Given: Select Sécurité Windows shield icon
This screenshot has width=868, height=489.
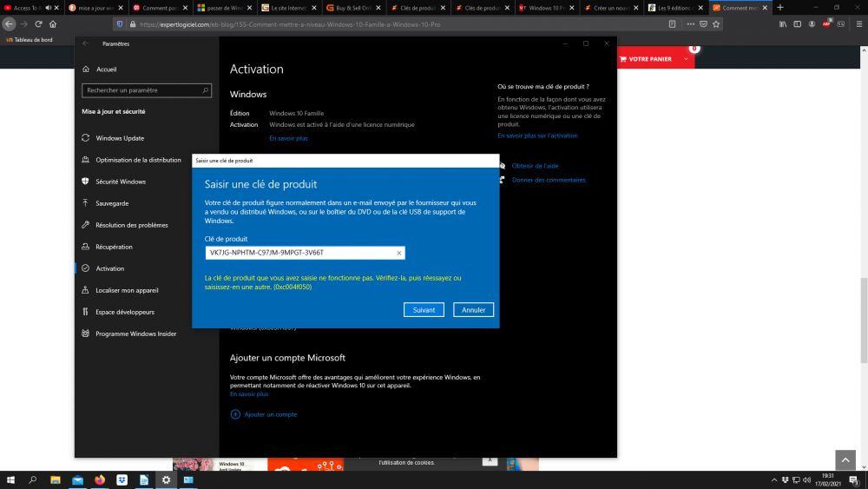Looking at the screenshot, I should (86, 182).
